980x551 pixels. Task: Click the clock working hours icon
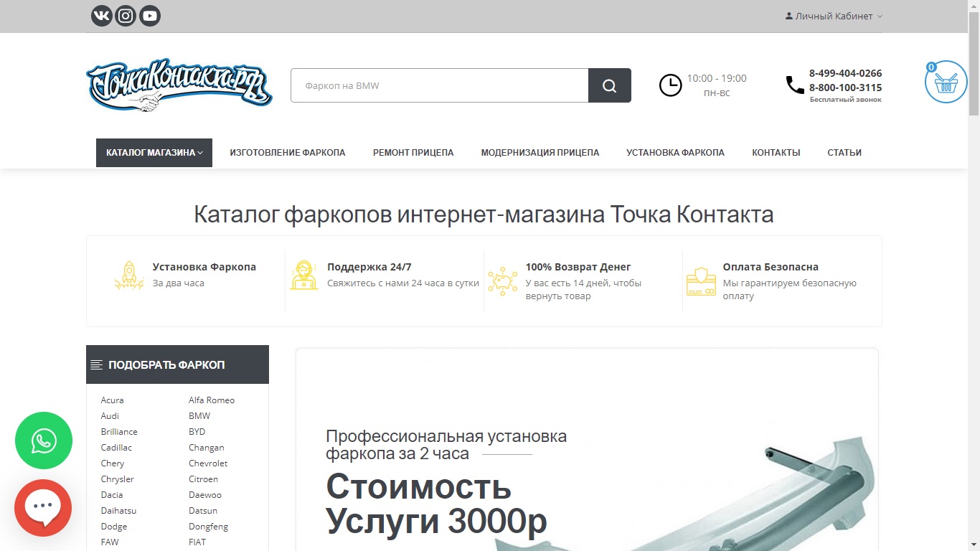pyautogui.click(x=671, y=85)
